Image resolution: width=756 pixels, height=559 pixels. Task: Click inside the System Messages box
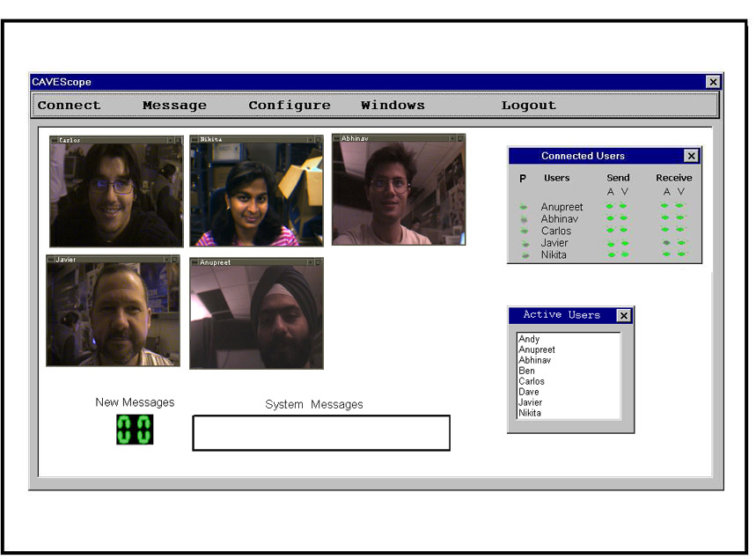coord(321,433)
